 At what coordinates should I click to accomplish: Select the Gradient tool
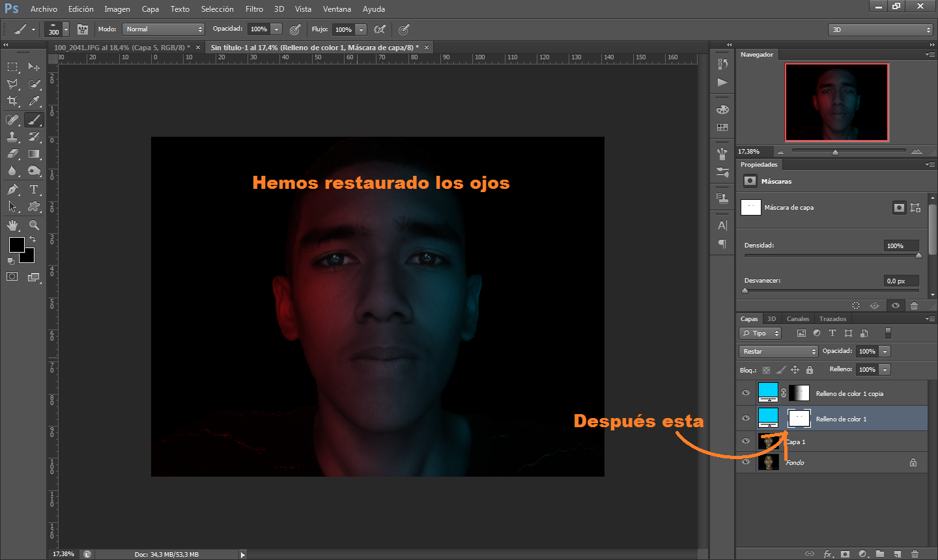[34, 154]
